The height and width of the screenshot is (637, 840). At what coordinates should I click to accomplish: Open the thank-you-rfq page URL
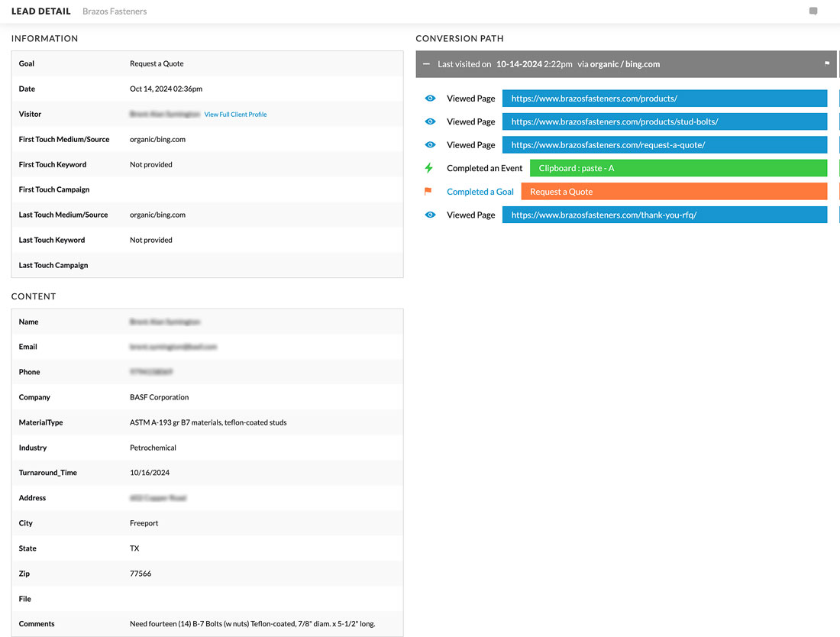tap(664, 215)
